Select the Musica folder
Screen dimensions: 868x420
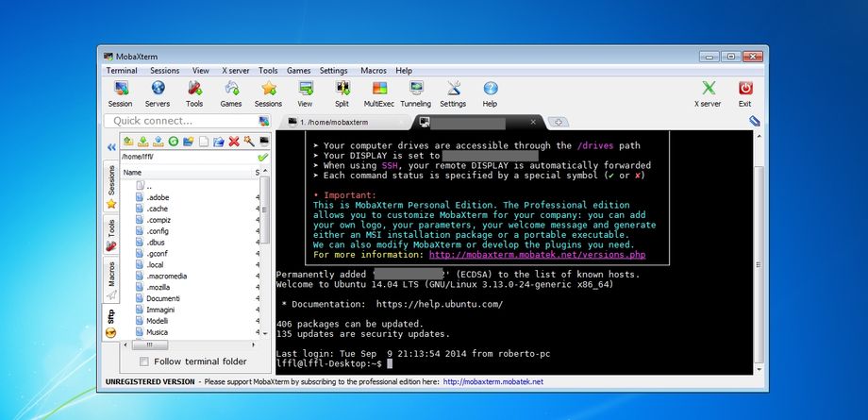tap(158, 332)
